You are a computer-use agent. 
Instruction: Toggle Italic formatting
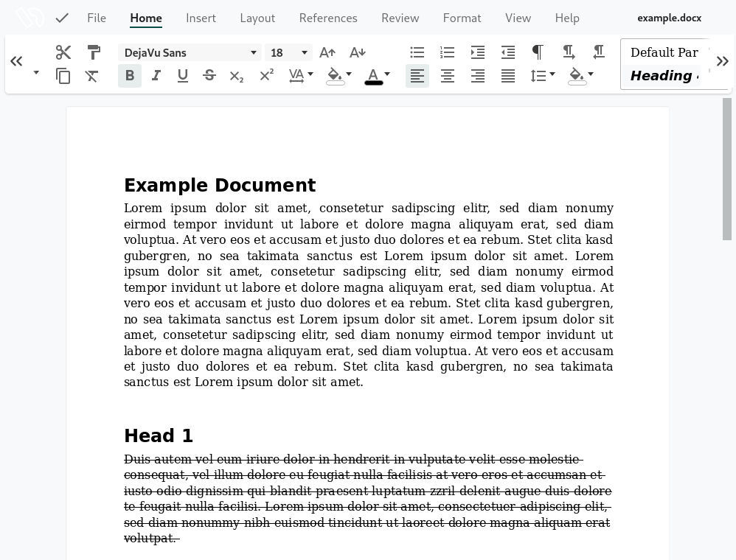(x=156, y=76)
